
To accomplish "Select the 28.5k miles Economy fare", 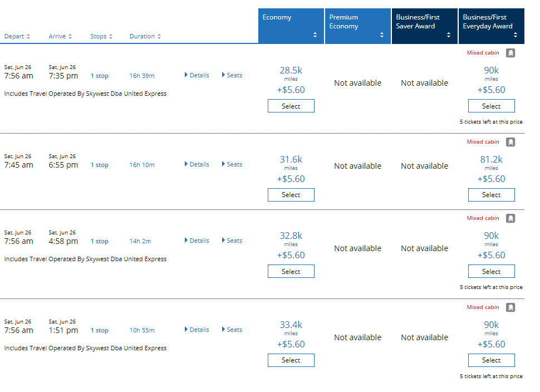I will click(291, 106).
